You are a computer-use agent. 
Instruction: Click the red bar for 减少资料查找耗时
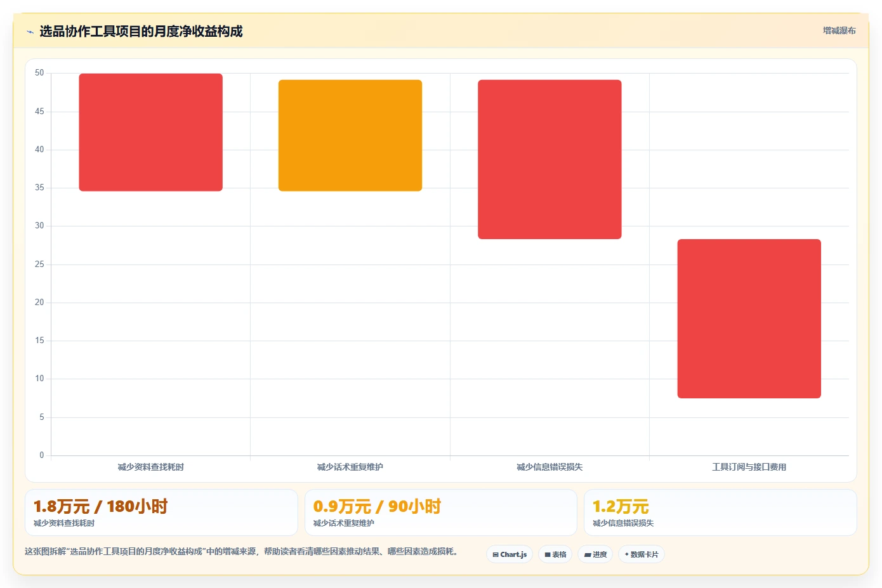pos(150,132)
